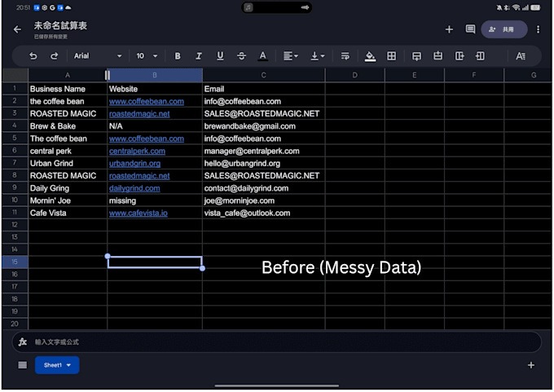The width and height of the screenshot is (554, 392).
Task: Select cell hello@urbangrind.org
Action: (264, 163)
